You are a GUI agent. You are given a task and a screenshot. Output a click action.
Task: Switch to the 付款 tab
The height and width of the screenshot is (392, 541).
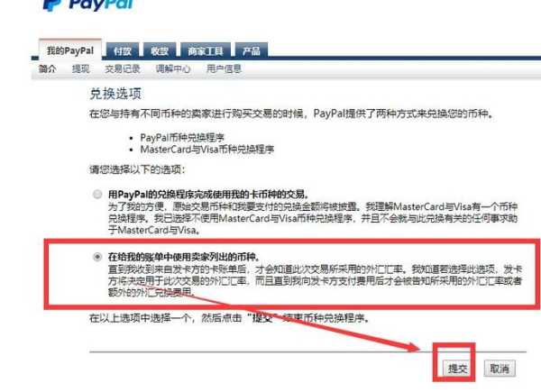click(123, 51)
